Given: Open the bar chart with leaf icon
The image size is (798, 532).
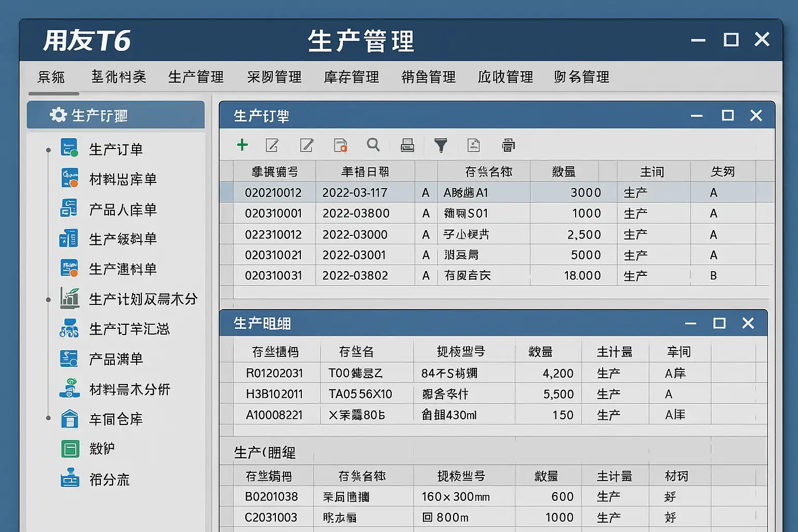Looking at the screenshot, I should click(70, 298).
